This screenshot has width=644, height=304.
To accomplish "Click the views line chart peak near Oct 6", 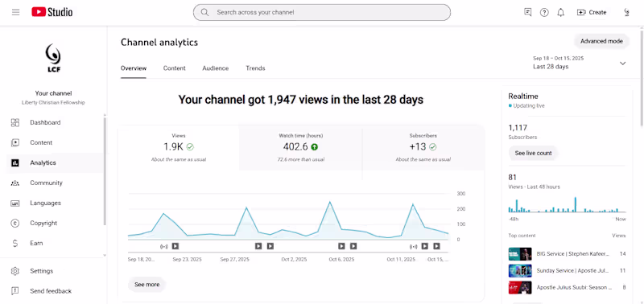I will click(329, 202).
